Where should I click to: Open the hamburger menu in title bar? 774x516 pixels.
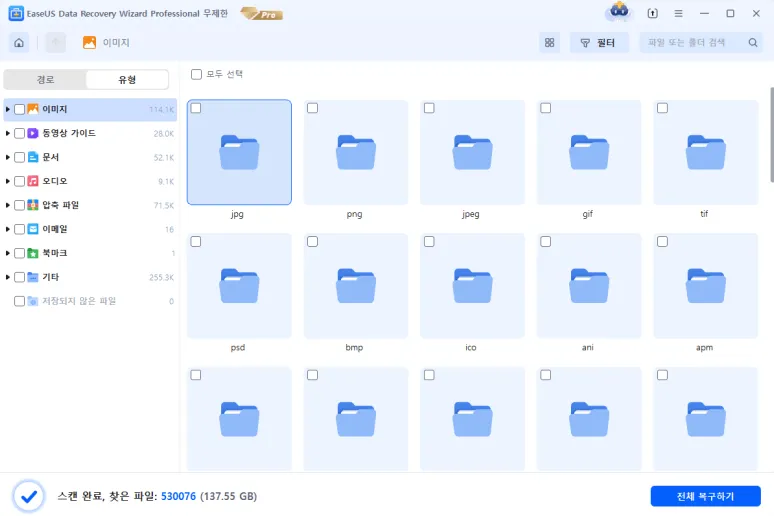pos(679,14)
